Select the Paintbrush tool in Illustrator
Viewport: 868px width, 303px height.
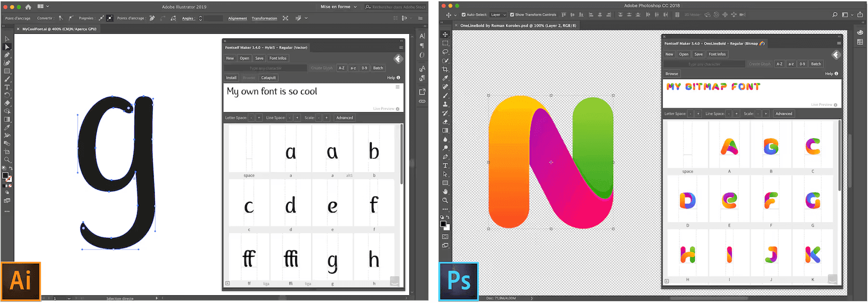(x=7, y=79)
